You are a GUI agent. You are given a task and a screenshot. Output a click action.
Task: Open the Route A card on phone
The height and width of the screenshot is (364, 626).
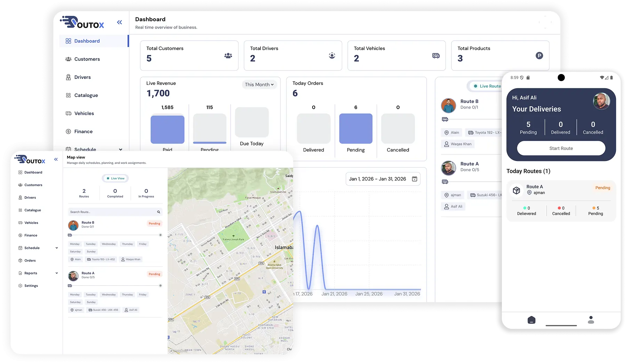561,190
